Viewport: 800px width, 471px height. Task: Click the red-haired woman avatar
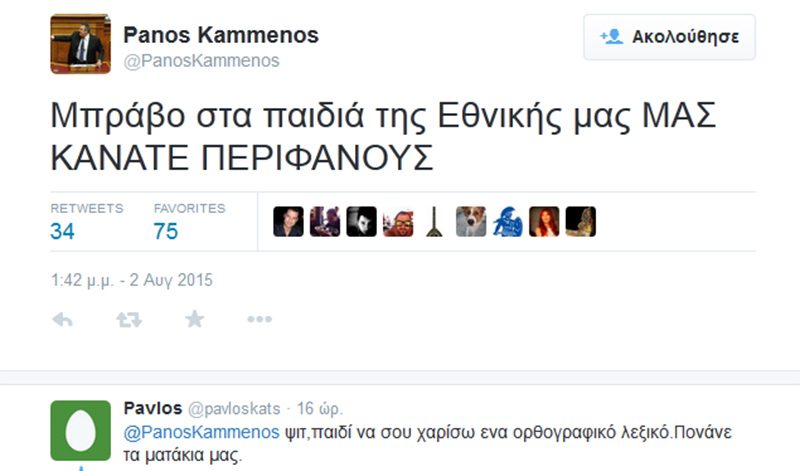pyautogui.click(x=544, y=221)
